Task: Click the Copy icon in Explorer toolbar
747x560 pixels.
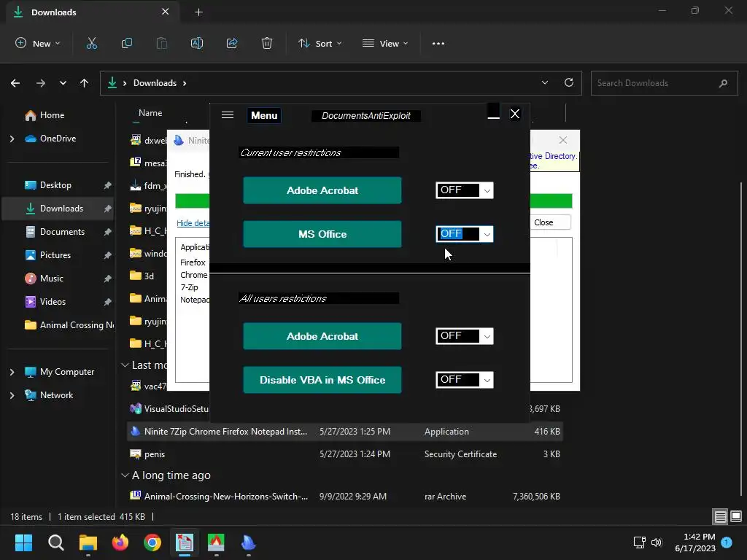Action: pos(127,43)
